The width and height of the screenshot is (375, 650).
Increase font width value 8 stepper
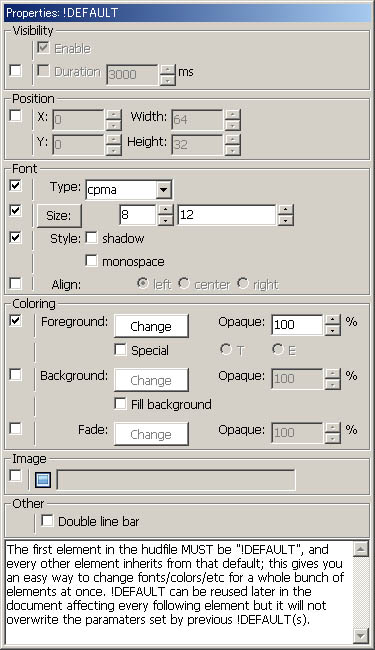point(166,210)
